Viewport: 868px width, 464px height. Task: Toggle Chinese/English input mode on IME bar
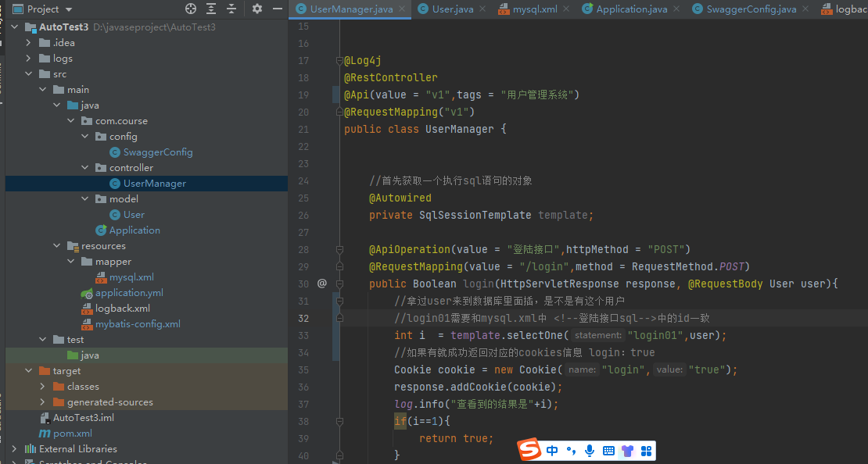pyautogui.click(x=552, y=451)
